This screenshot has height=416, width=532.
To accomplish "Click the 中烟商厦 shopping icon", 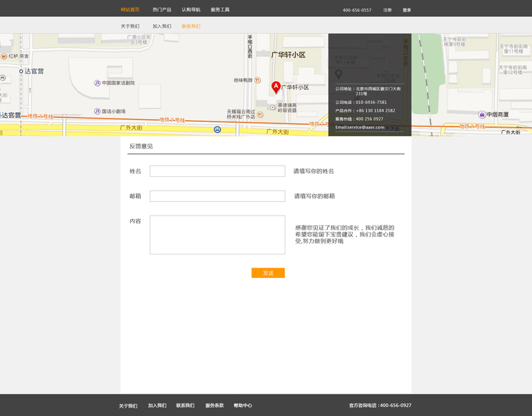I will (x=482, y=114).
